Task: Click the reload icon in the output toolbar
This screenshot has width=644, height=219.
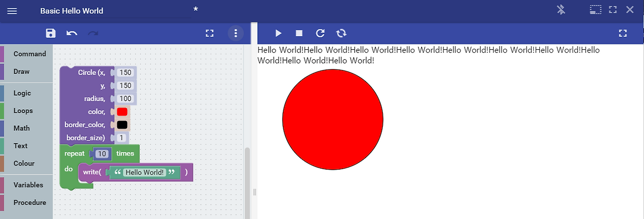Action: (320, 33)
